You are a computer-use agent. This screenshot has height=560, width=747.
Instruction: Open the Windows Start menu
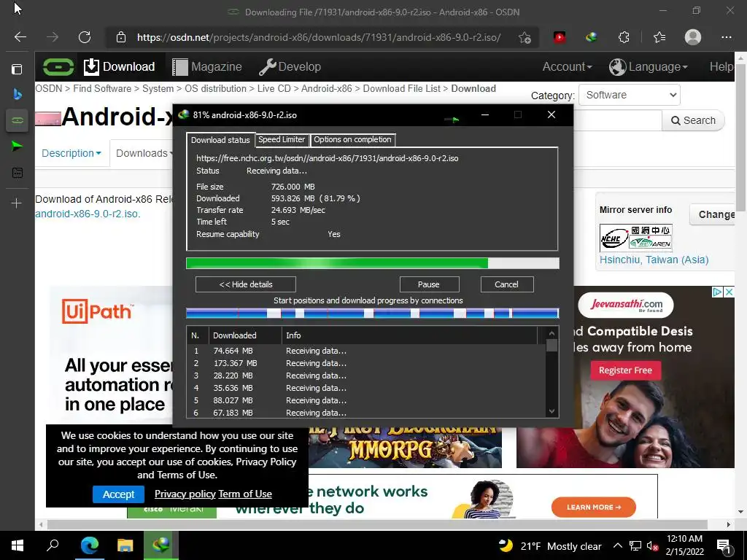point(18,545)
